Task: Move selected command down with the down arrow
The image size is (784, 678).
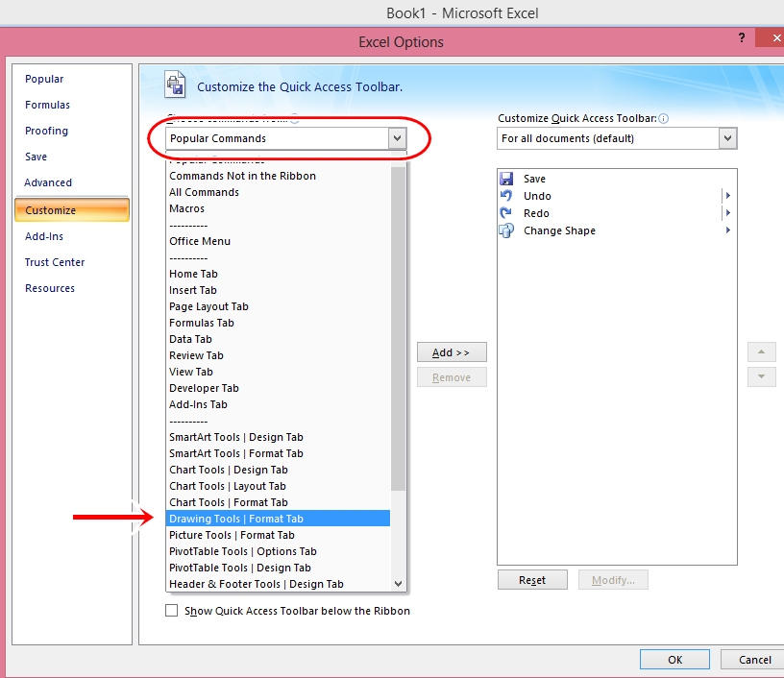Action: tap(762, 376)
